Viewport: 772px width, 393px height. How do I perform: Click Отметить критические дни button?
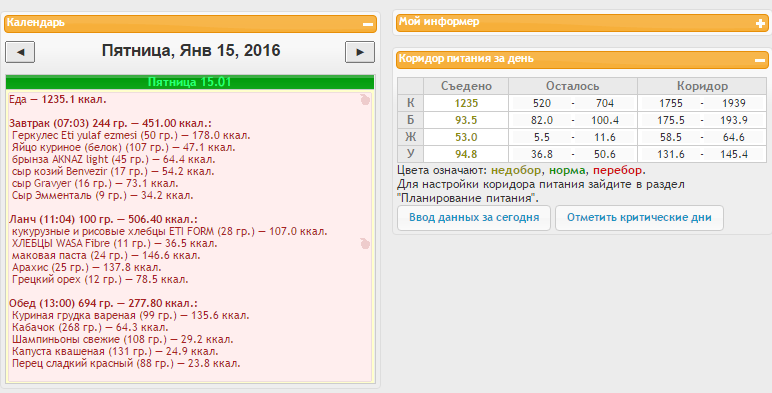(x=639, y=218)
